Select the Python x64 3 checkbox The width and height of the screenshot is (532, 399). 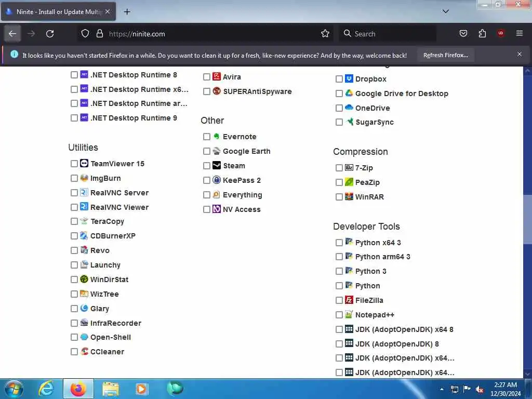tap(339, 243)
